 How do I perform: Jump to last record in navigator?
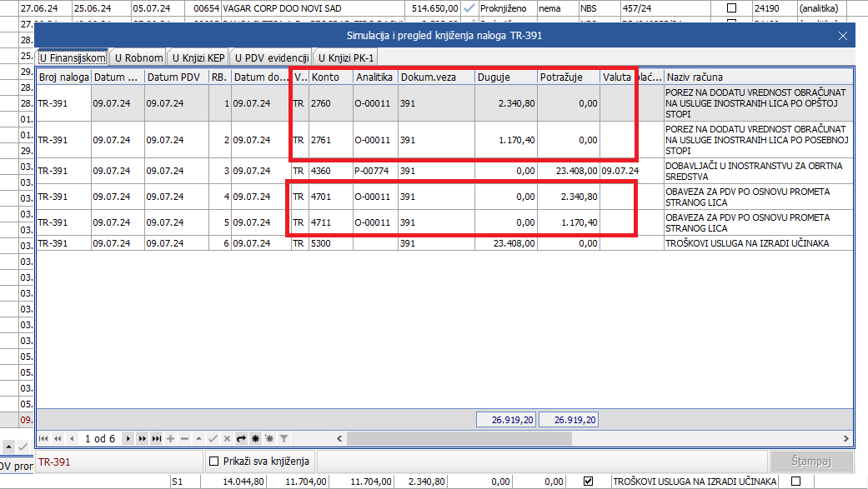[157, 438]
